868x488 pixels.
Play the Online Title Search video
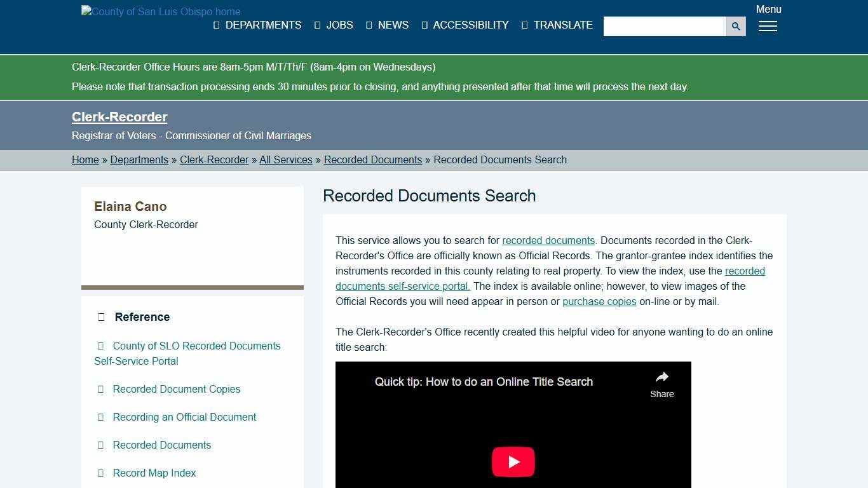coord(513,461)
